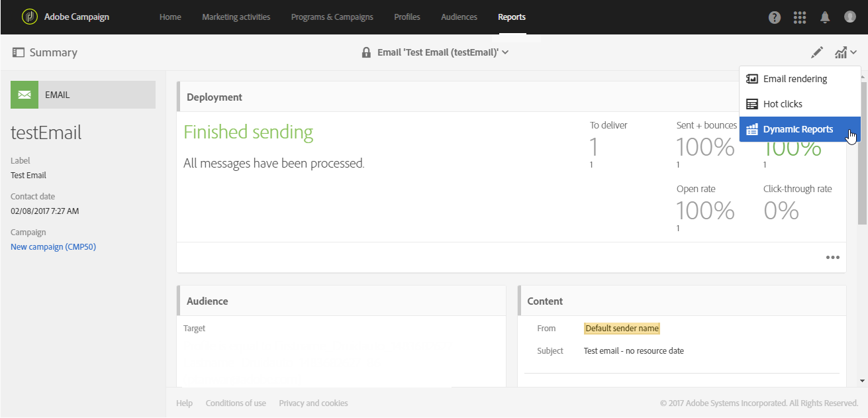The width and height of the screenshot is (868, 418).
Task: Click the 'Click-through rate' 0% value
Action: tap(781, 211)
